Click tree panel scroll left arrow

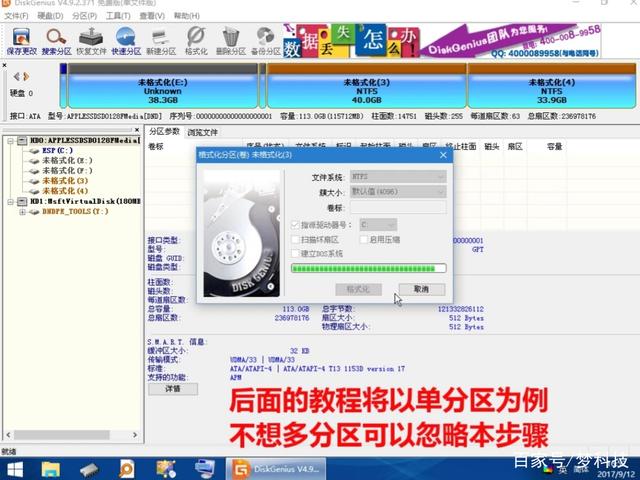click(x=8, y=435)
